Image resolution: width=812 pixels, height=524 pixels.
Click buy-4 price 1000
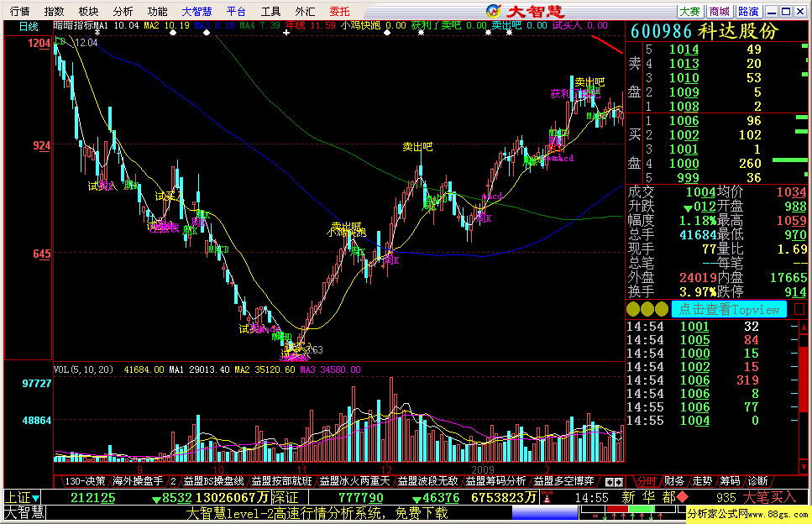pyautogui.click(x=684, y=164)
